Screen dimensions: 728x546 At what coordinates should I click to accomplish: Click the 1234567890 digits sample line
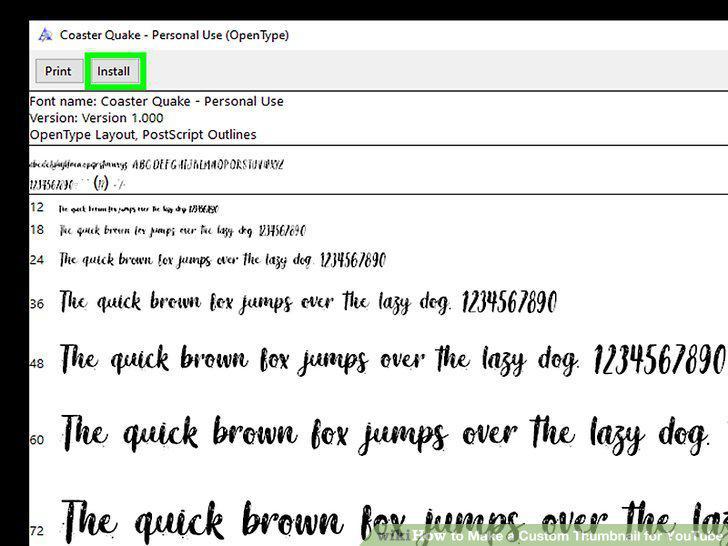[x=77, y=184]
